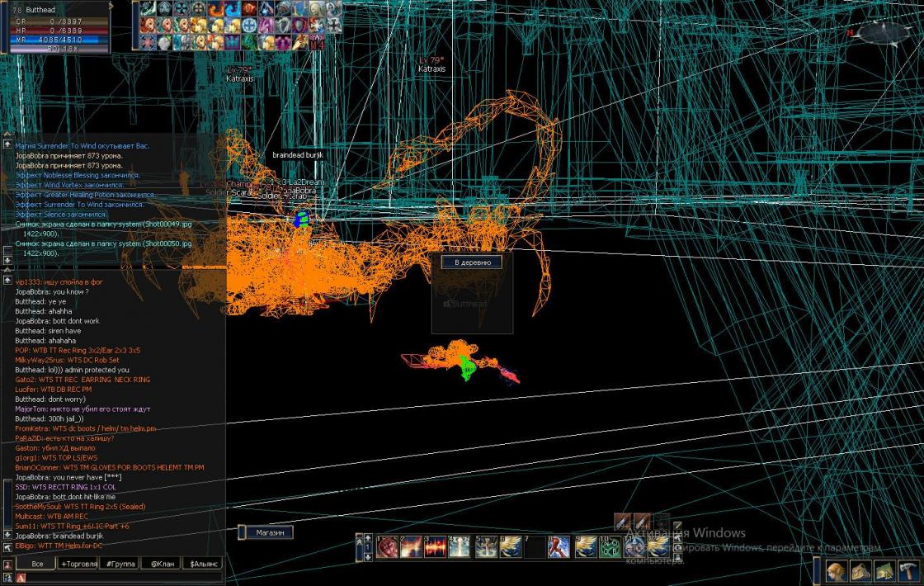Screen dimensions: 924x586
Task: Click the green tent icon in bottom-right menu
Action: point(884,571)
